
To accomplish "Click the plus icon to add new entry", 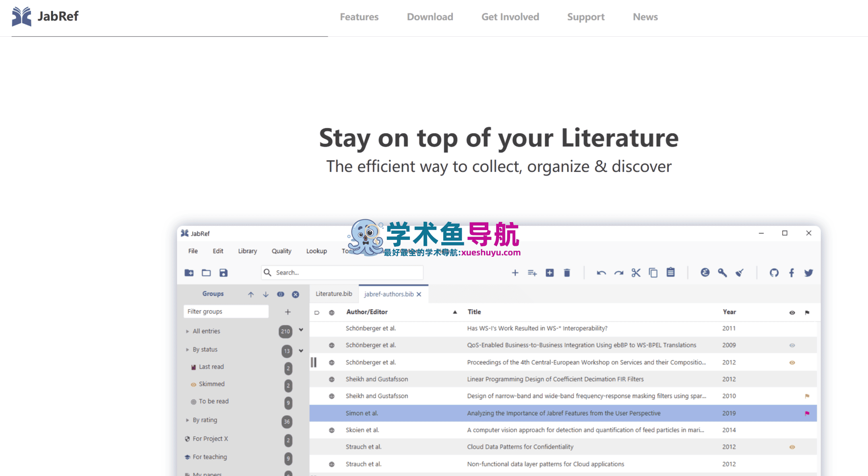I will pyautogui.click(x=515, y=273).
